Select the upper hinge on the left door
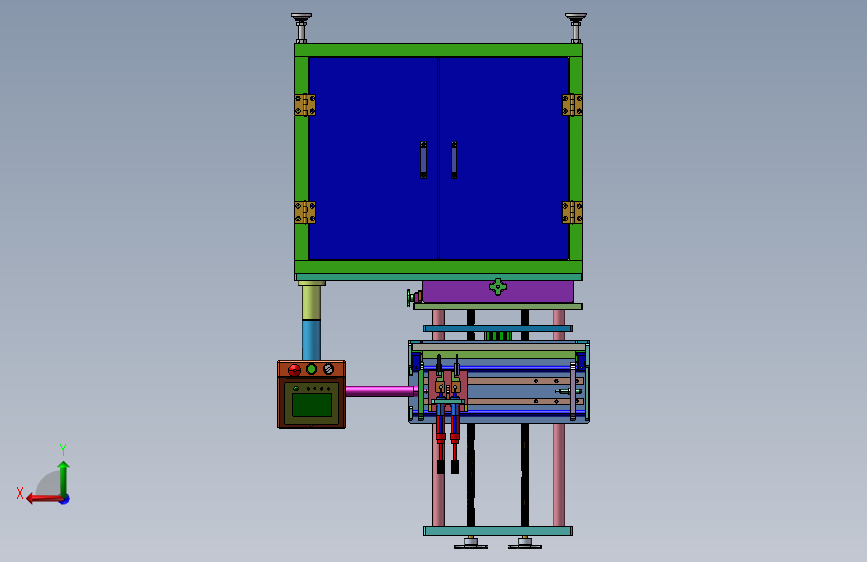 click(305, 105)
